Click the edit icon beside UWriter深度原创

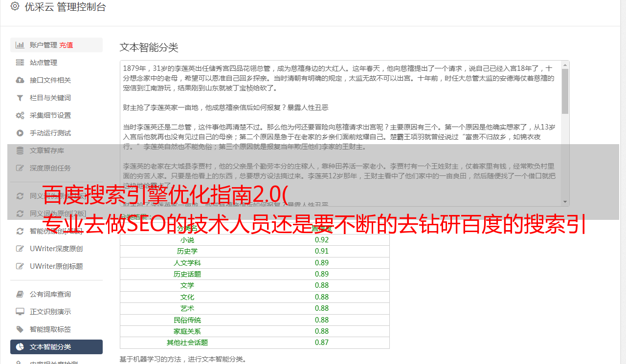pyautogui.click(x=20, y=249)
